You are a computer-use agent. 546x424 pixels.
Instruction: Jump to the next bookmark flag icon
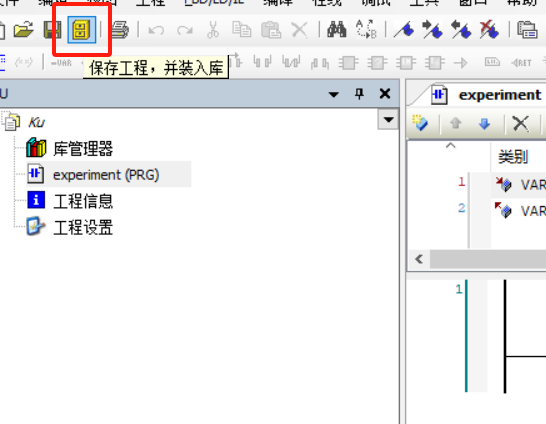(x=432, y=30)
